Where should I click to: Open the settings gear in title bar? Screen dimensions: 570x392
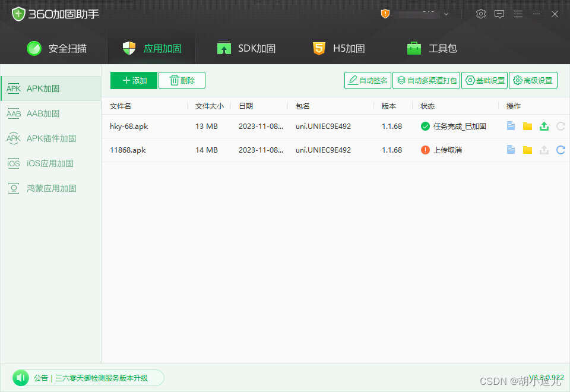point(480,14)
